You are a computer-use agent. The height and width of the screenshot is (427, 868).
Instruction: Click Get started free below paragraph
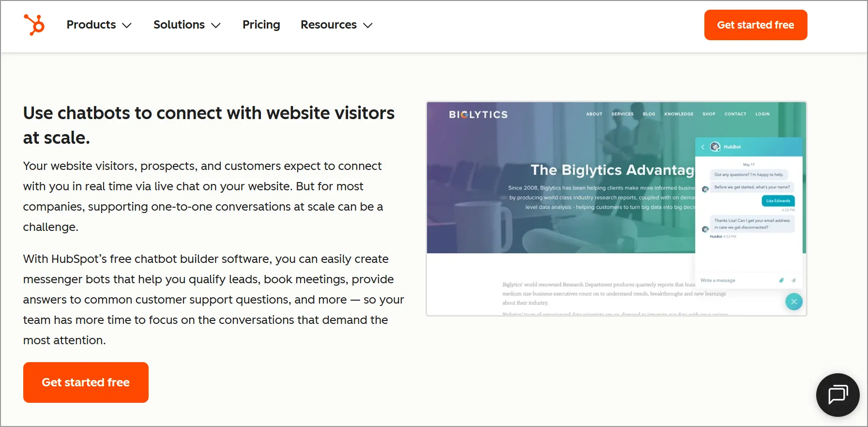[86, 382]
